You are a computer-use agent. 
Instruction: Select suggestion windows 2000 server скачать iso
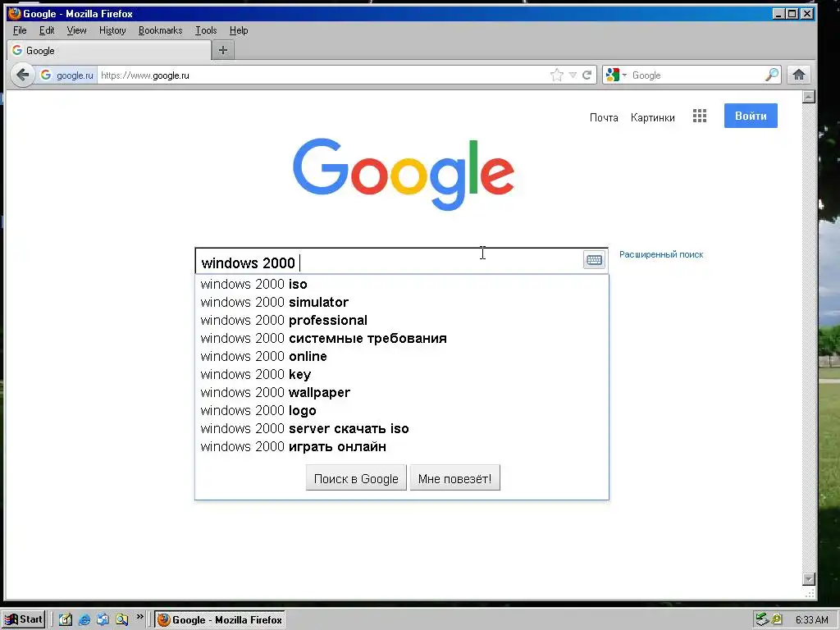pyautogui.click(x=402, y=428)
